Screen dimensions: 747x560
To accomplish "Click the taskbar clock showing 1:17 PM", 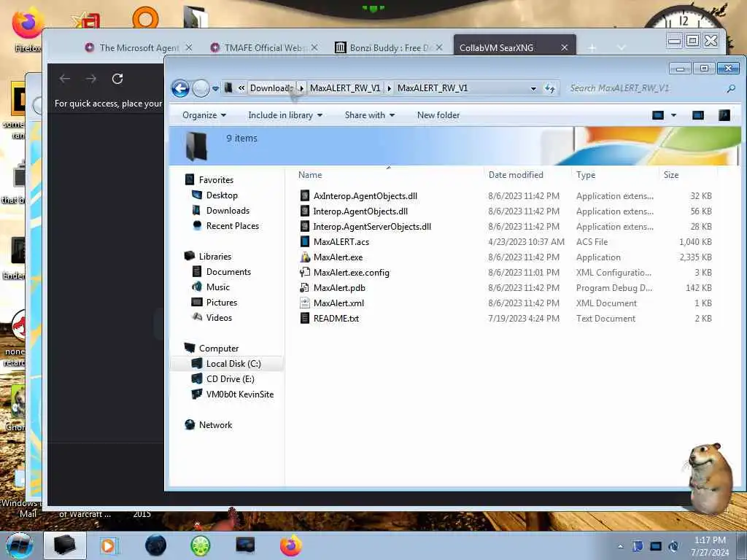I will [710, 546].
